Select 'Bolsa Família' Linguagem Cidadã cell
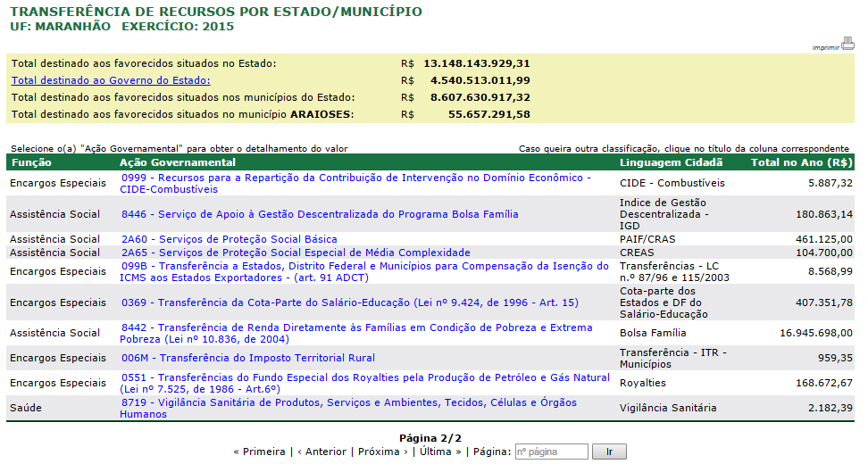 pos(653,333)
